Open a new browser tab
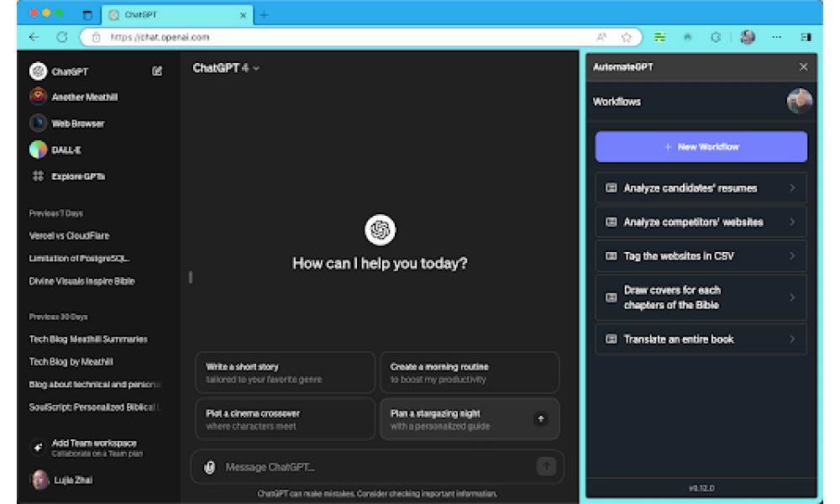Image resolution: width=840 pixels, height=504 pixels. click(x=264, y=15)
